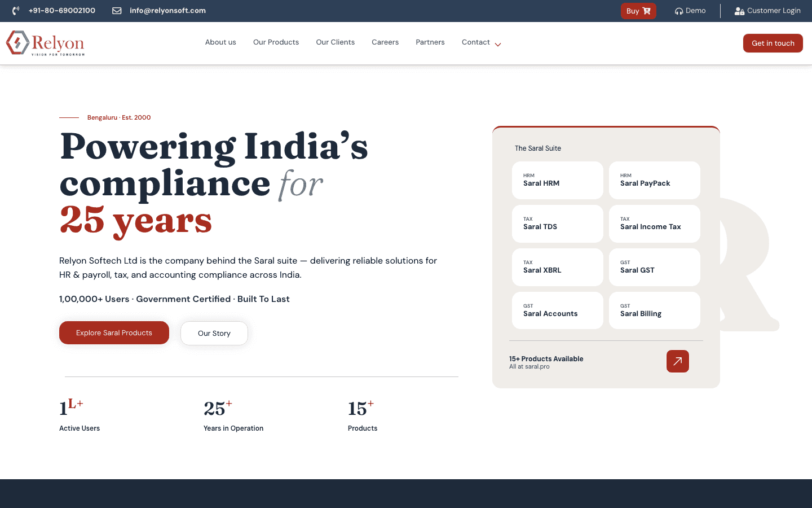The height and width of the screenshot is (508, 812).
Task: Select Partners in the navigation bar
Action: 430,42
